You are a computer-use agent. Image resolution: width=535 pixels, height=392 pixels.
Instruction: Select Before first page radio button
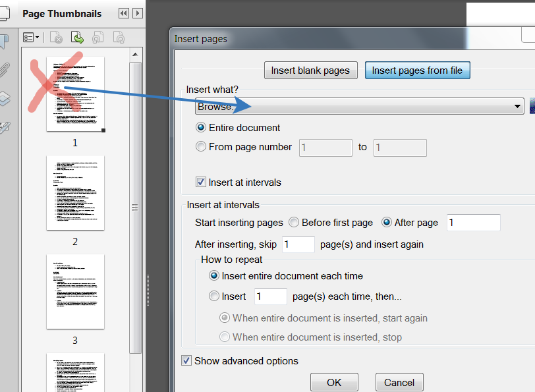[x=294, y=223]
